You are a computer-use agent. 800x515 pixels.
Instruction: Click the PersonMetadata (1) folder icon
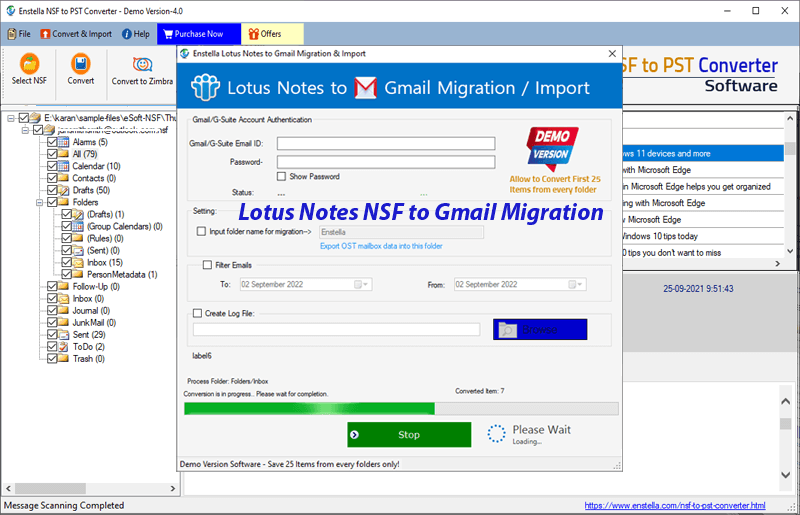pyautogui.click(x=78, y=274)
